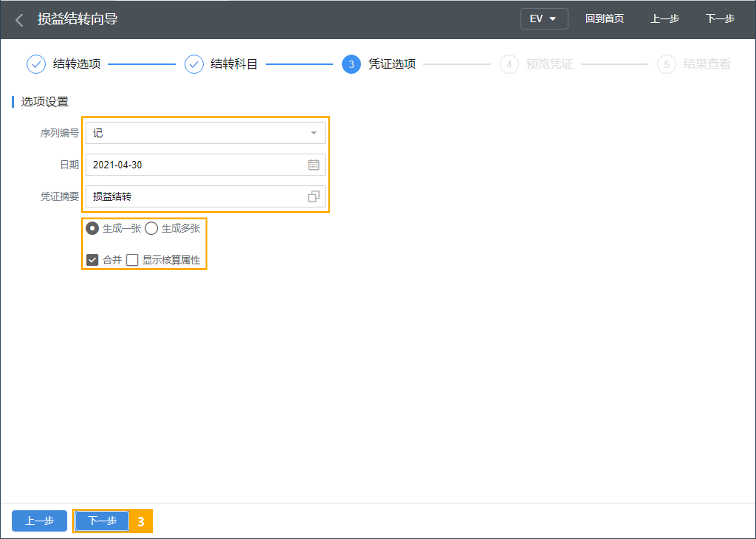Screen dimensions: 756x539
Task: Click 上一步 in the top header bar
Action: [x=664, y=19]
